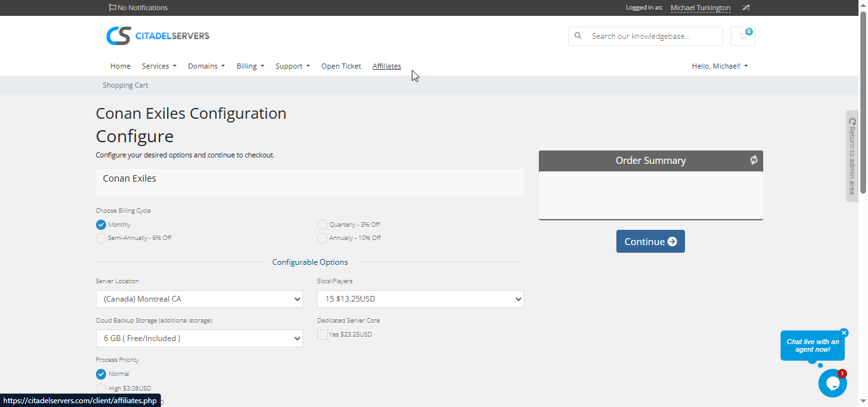Select Quarterly billing cycle
The width and height of the screenshot is (868, 407).
pos(322,225)
